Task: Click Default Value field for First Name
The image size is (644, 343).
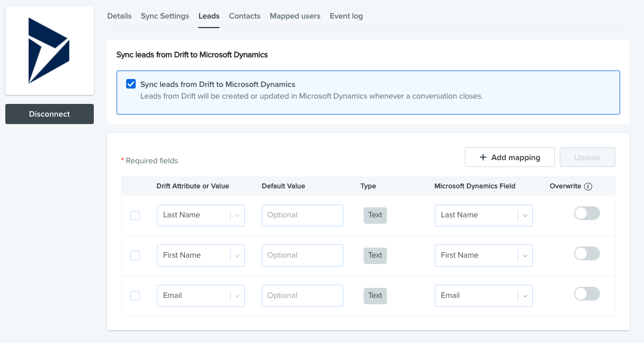Action: (303, 256)
